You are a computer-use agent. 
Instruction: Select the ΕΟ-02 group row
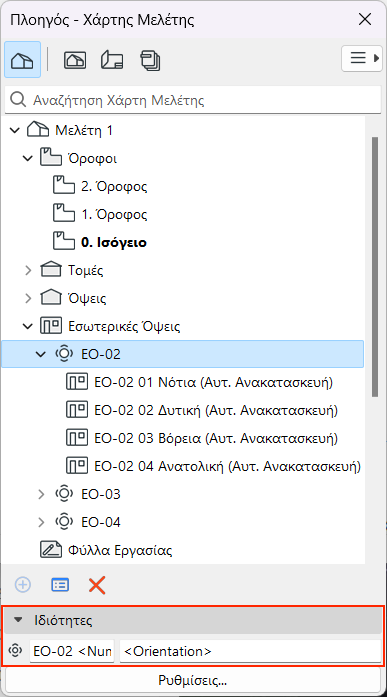coord(183,354)
